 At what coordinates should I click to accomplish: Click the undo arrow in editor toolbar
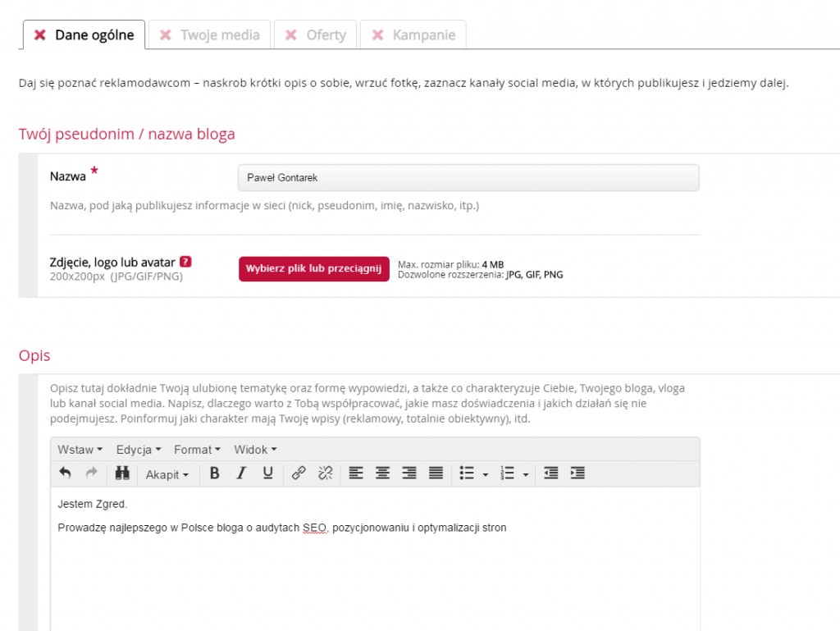click(66, 473)
